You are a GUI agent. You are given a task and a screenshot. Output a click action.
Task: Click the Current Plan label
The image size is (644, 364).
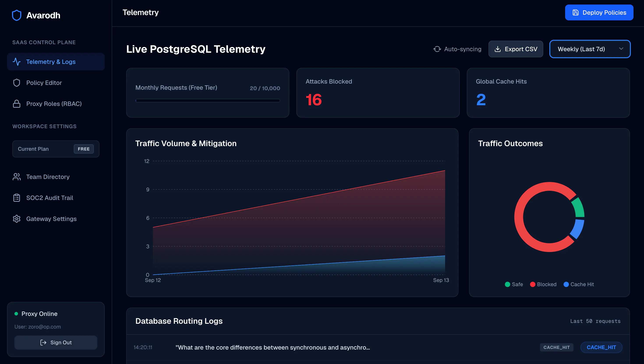coord(33,149)
